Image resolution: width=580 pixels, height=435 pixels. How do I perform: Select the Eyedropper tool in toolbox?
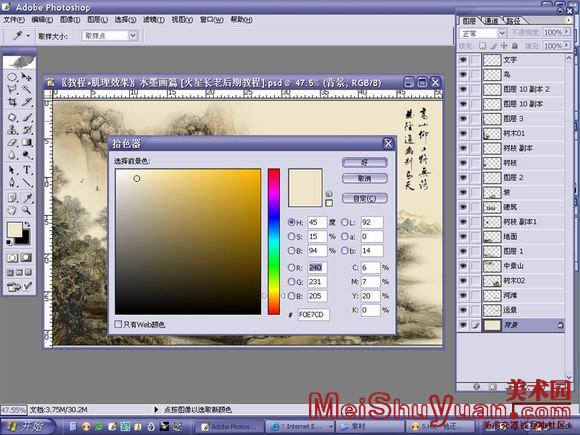tap(26, 198)
